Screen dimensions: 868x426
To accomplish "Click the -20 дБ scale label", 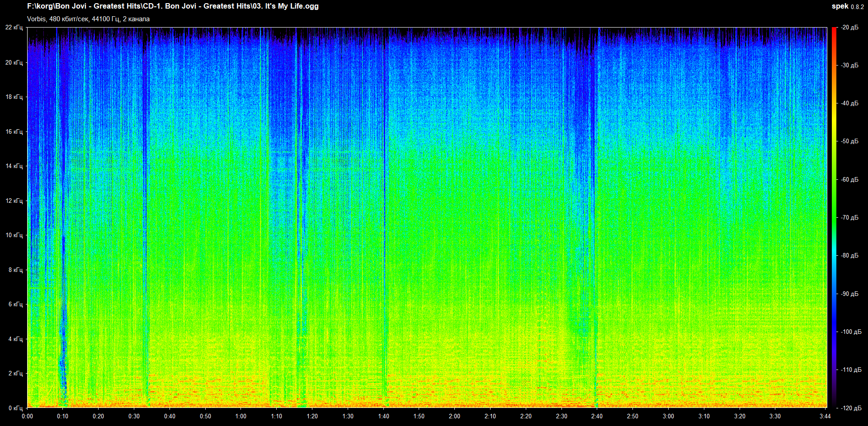I will (x=849, y=28).
